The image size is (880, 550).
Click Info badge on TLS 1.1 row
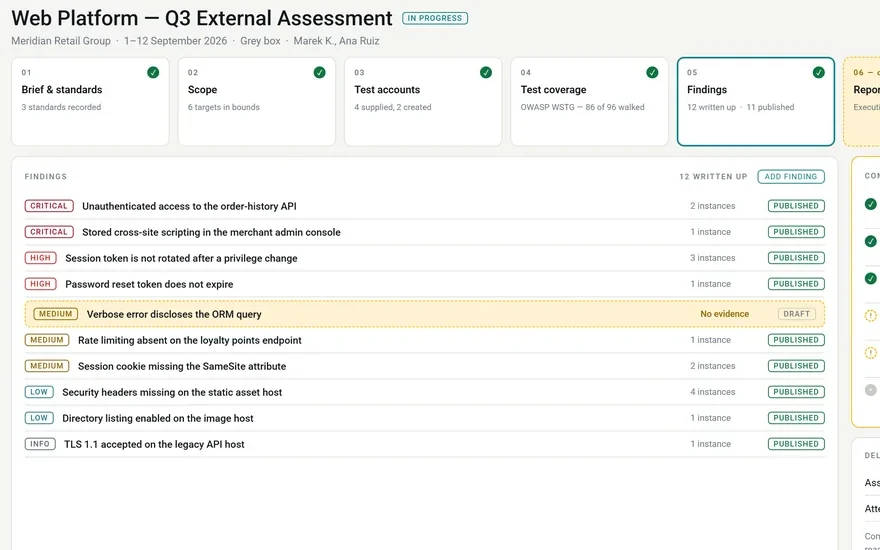(x=40, y=444)
